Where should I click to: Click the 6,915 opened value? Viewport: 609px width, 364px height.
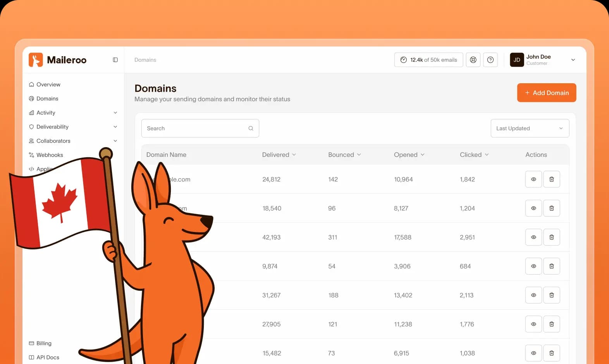(x=401, y=353)
